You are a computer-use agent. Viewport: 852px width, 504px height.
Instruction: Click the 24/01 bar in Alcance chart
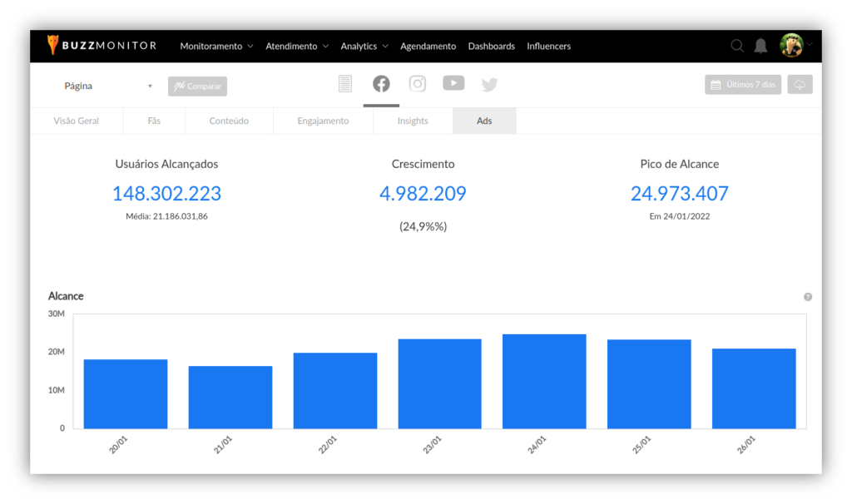pos(544,382)
